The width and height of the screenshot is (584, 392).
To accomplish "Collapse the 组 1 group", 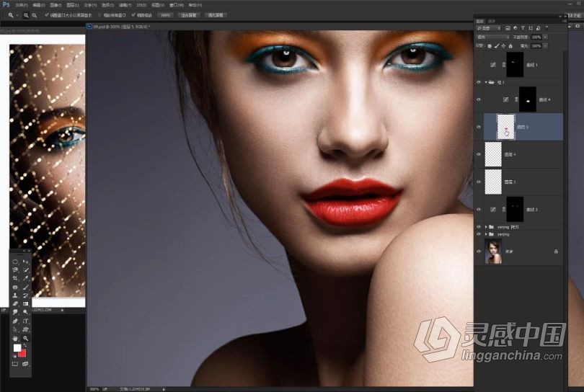I will 486,82.
